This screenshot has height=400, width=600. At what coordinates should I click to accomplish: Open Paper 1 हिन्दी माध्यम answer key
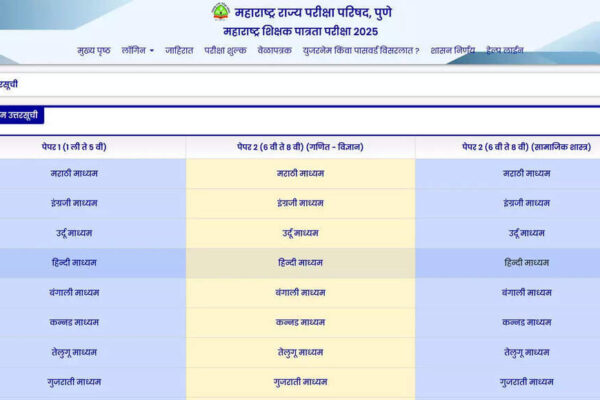click(74, 263)
